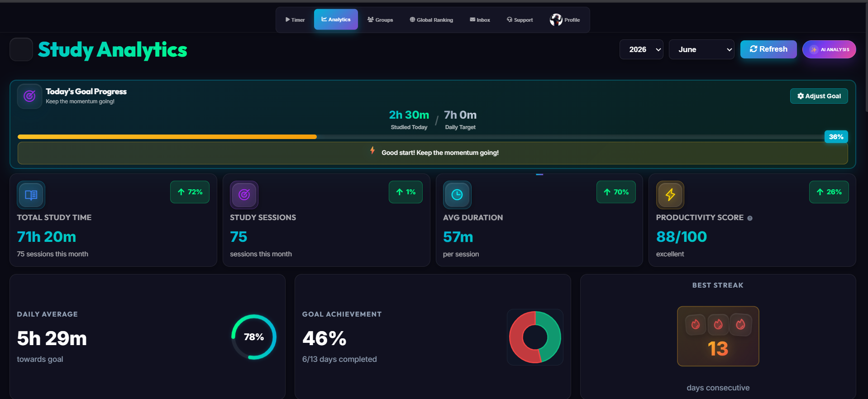868x399 pixels.
Task: Select the Analytics tab
Action: pos(336,19)
